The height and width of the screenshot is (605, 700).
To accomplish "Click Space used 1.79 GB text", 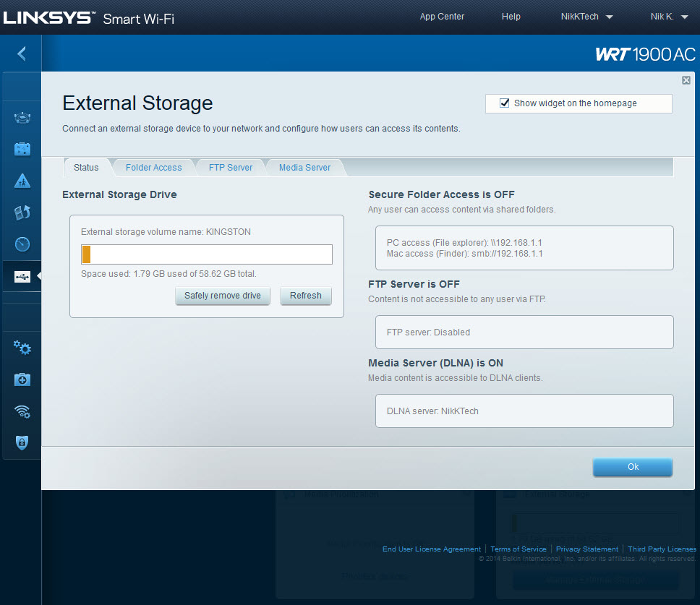I will pos(168,273).
